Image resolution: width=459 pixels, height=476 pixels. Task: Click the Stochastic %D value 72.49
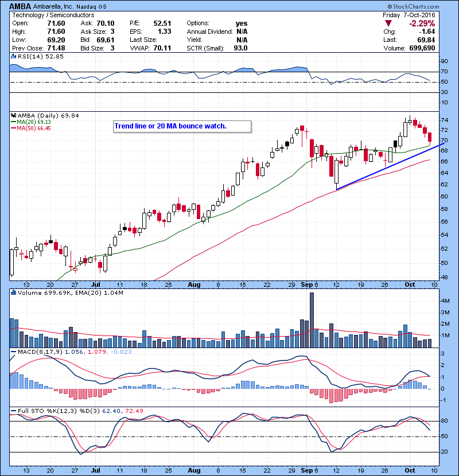point(134,411)
